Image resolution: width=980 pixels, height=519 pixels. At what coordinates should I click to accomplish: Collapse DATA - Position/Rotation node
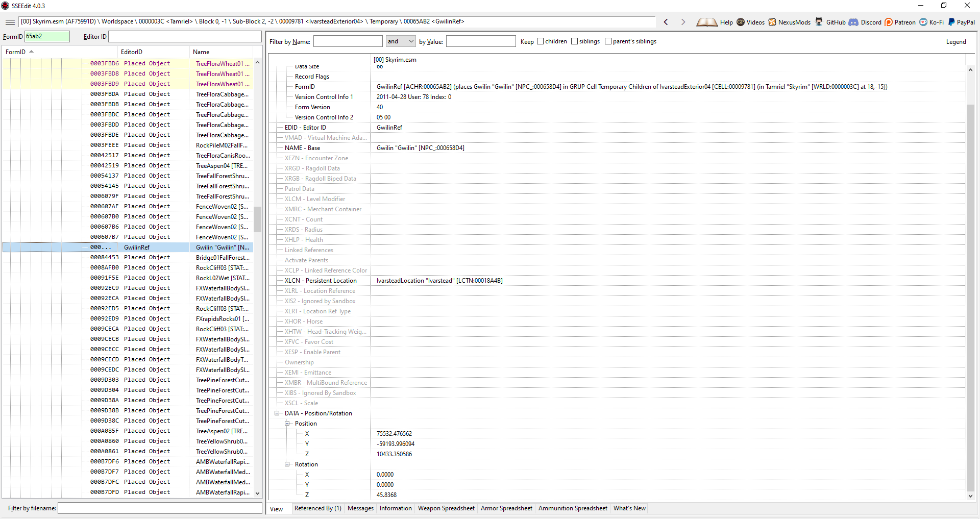pos(277,413)
